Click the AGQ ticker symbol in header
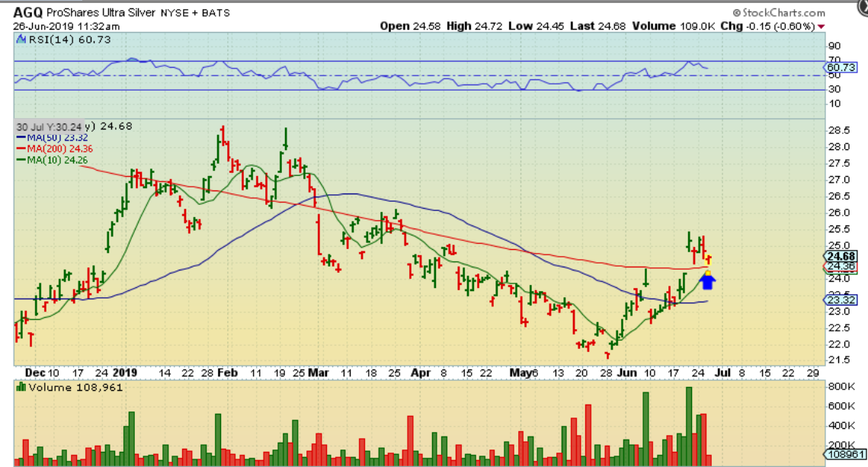The width and height of the screenshot is (868, 467). [x=27, y=12]
